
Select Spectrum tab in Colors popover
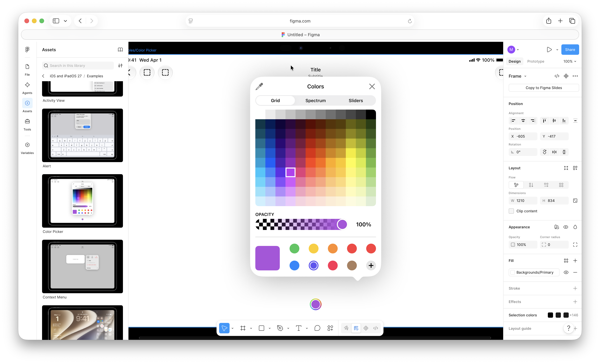[315, 101]
